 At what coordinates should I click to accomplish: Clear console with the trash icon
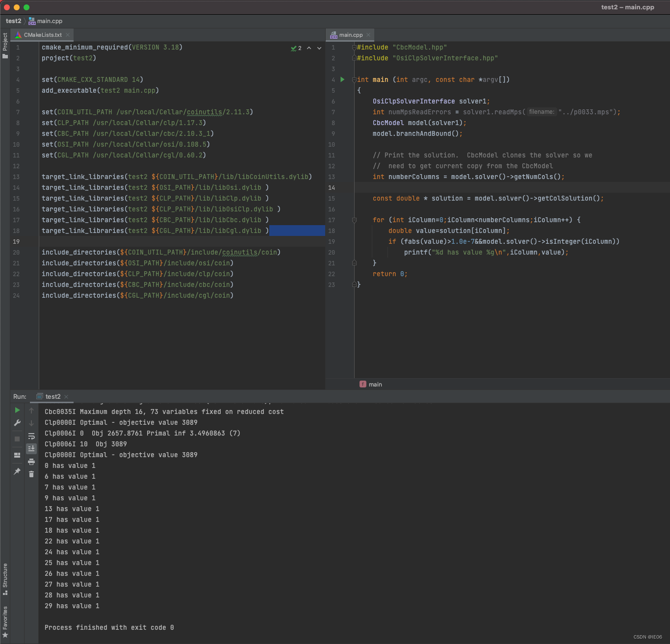pos(31,474)
